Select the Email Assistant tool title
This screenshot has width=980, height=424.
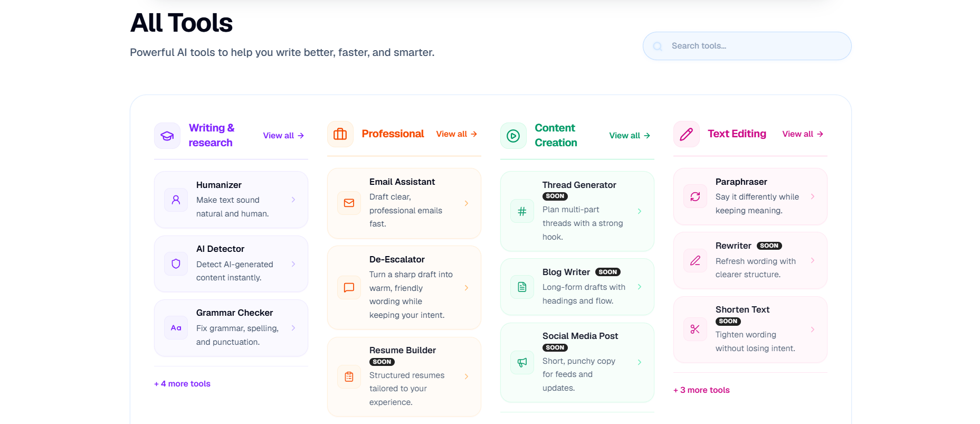pos(402,182)
